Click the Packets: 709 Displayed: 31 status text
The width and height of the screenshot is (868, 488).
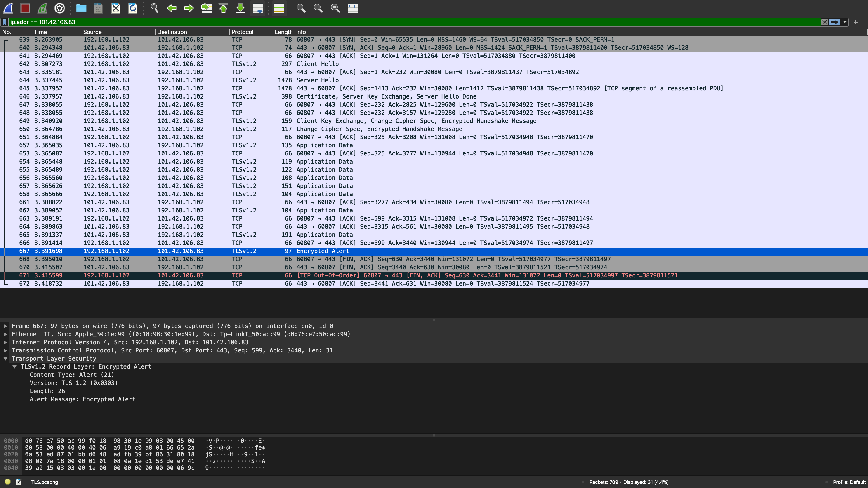click(x=629, y=482)
